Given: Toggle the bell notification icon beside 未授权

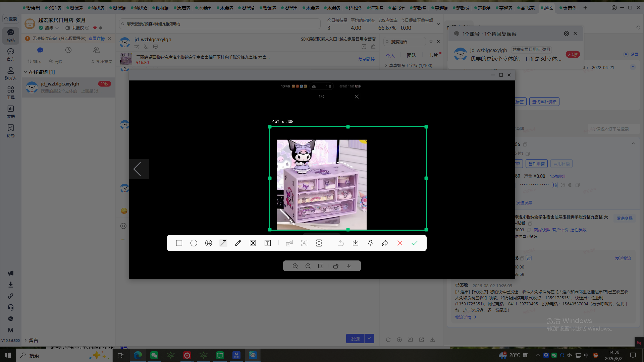Looking at the screenshot, I should [x=101, y=28].
